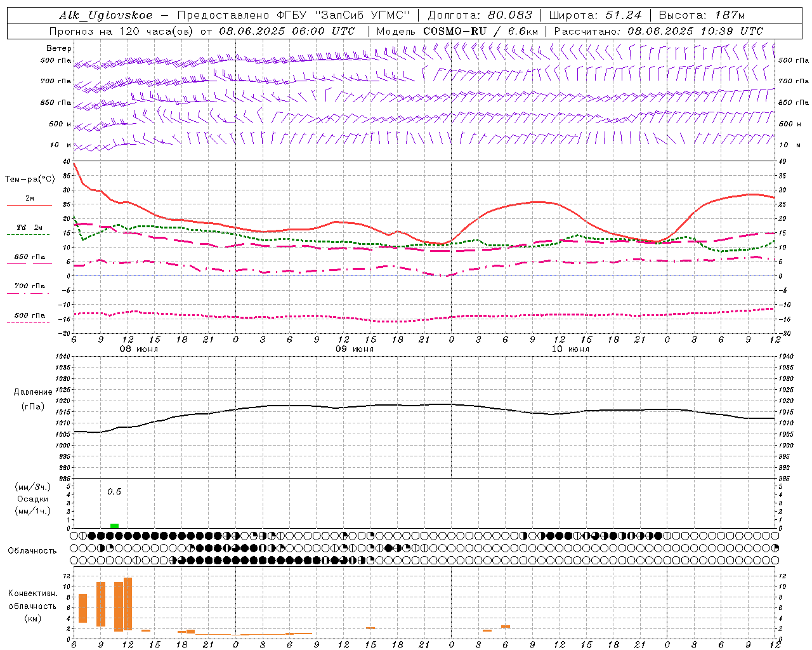
Task: Click the dotted 500 гПа temperature legend entry
Action: pos(29,315)
